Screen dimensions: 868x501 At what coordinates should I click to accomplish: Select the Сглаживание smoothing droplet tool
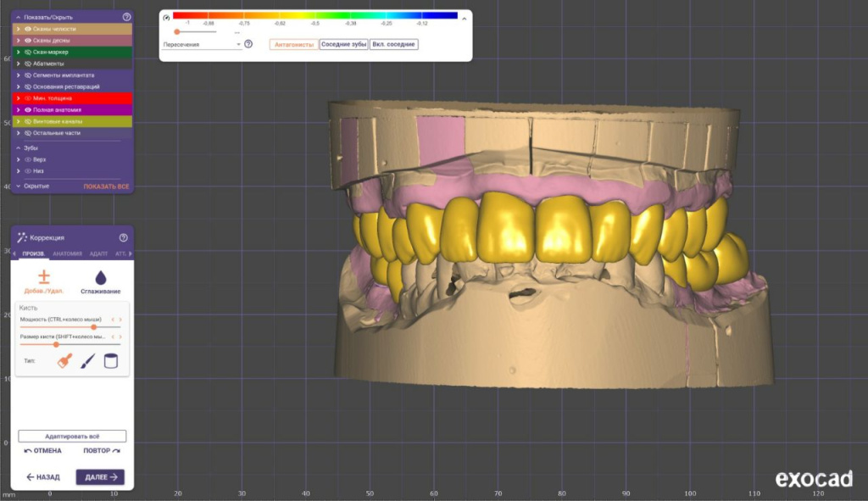click(x=101, y=282)
